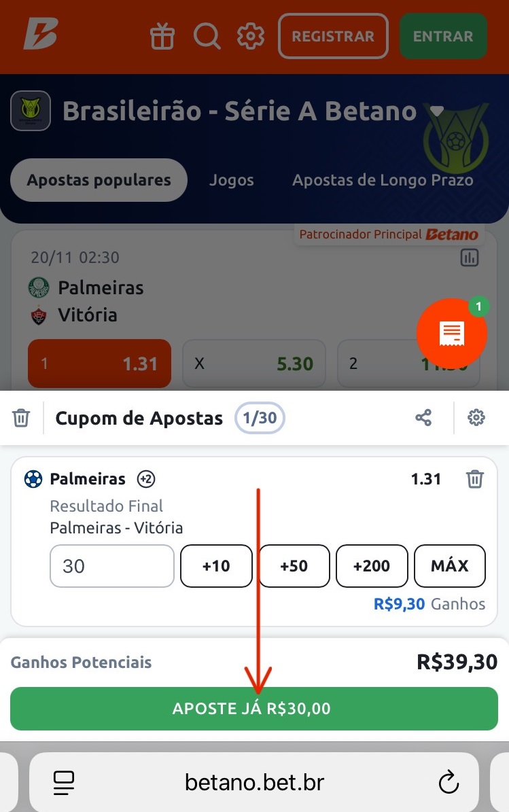Viewport: 509px width, 812px height.
Task: Remove the Palmeiras selection with trash icon
Action: coord(475,479)
